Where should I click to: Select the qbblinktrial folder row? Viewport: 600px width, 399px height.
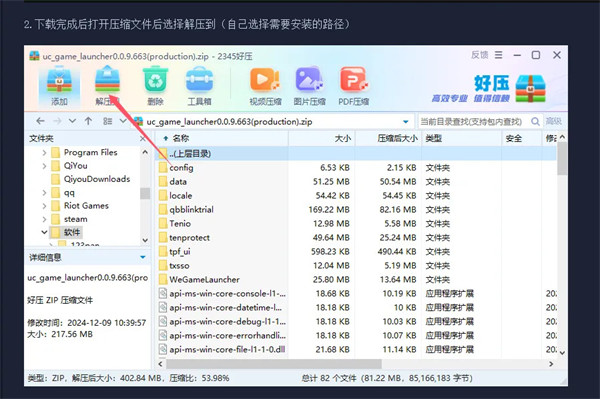click(356, 210)
